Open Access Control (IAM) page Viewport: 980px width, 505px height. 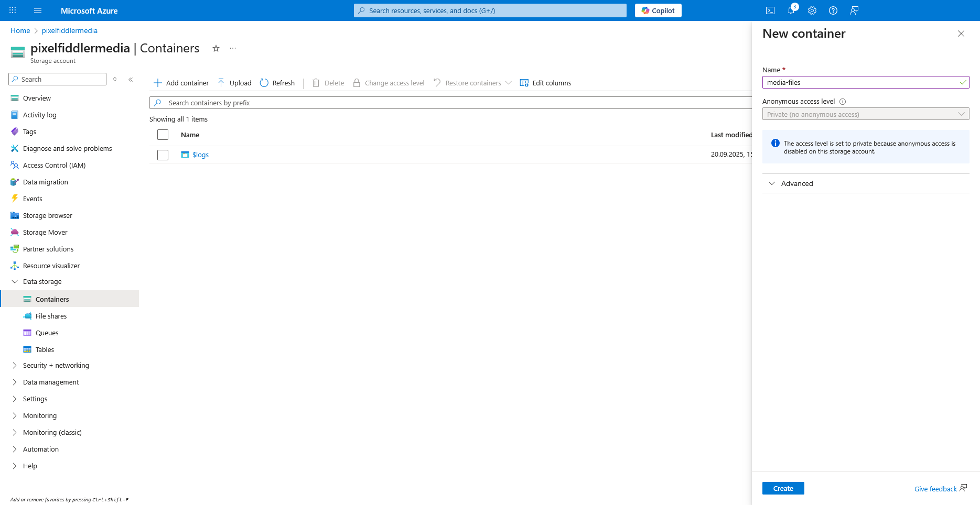click(54, 166)
